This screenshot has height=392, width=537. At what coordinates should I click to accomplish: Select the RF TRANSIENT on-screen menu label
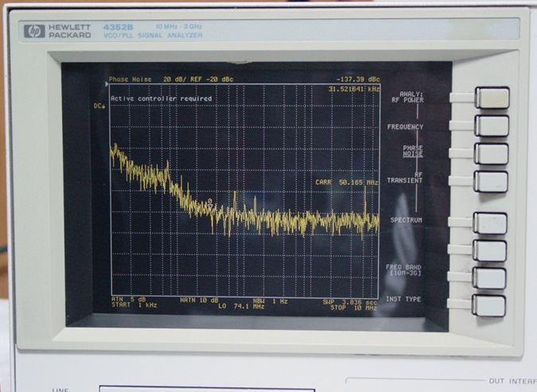click(x=404, y=177)
